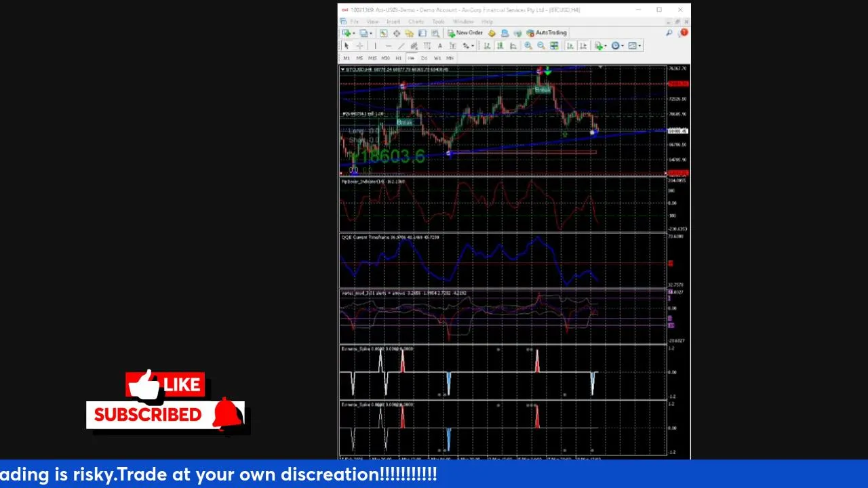Toggle chart shift
This screenshot has width=868, height=488.
[x=583, y=45]
